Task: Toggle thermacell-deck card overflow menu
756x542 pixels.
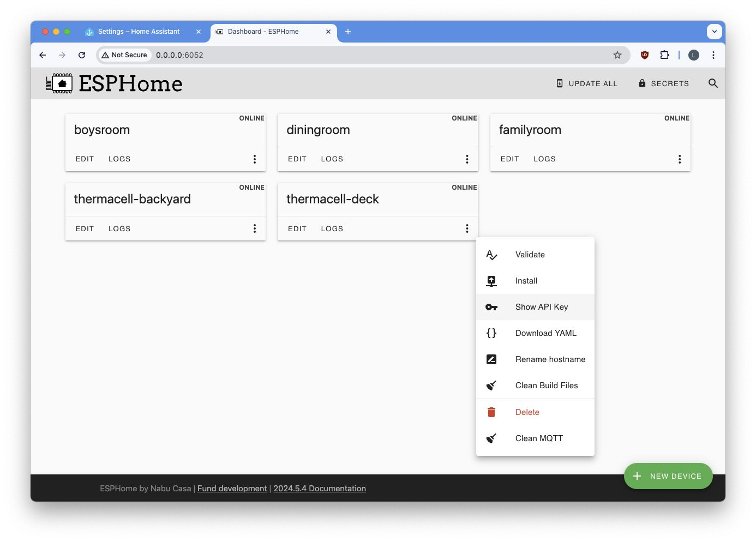Action: (467, 228)
